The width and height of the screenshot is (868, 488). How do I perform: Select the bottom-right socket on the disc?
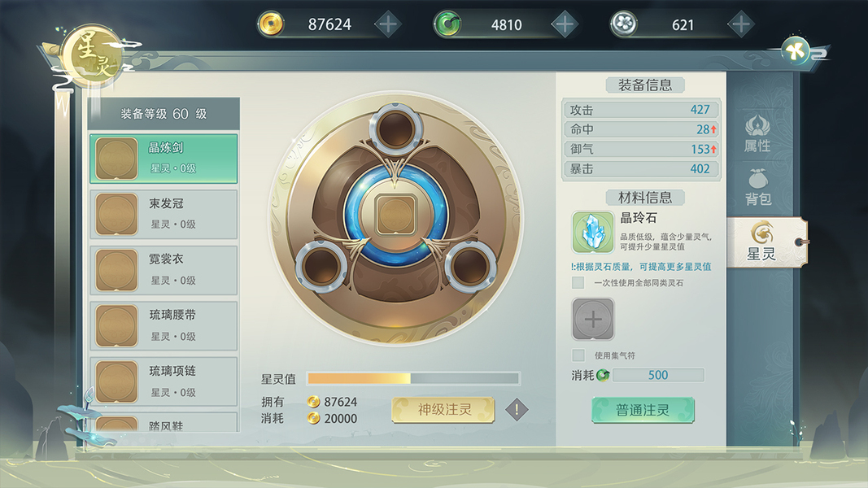click(x=470, y=266)
